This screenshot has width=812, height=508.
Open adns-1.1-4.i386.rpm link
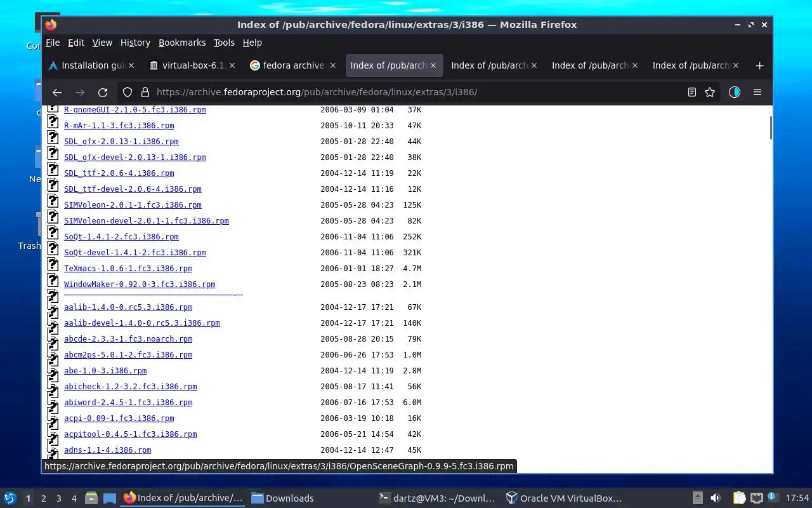point(107,450)
